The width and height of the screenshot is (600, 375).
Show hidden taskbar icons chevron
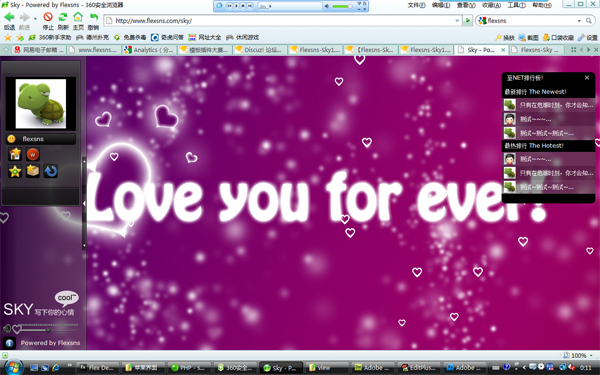pos(524,368)
